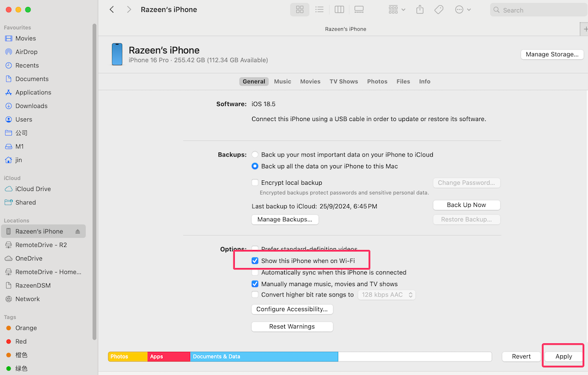Image resolution: width=588 pixels, height=375 pixels.
Task: Click the Photos storage bar segment
Action: pyautogui.click(x=127, y=356)
